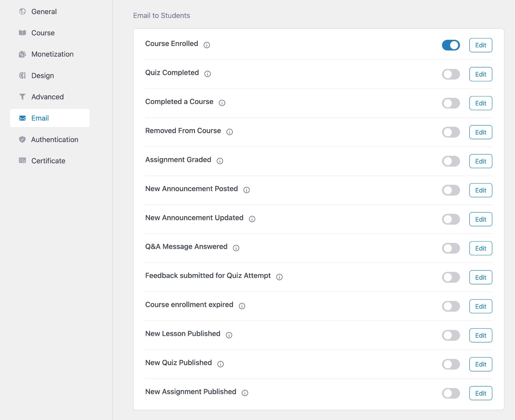Edit the New Announcement Posted email
Screen dimensions: 515x420
481,190
